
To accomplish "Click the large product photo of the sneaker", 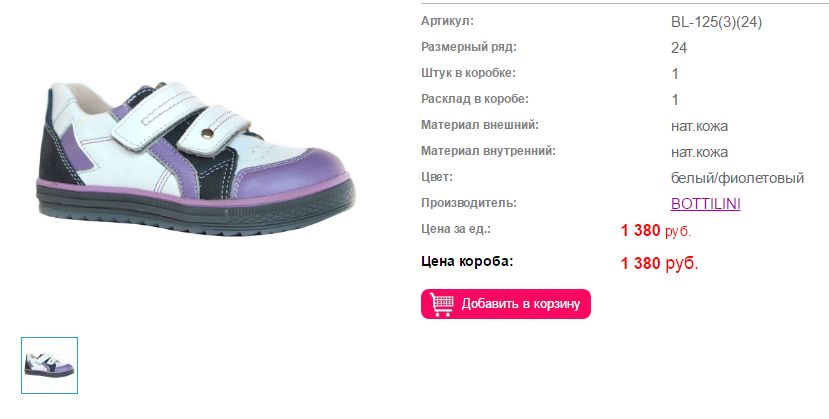I will [197, 158].
